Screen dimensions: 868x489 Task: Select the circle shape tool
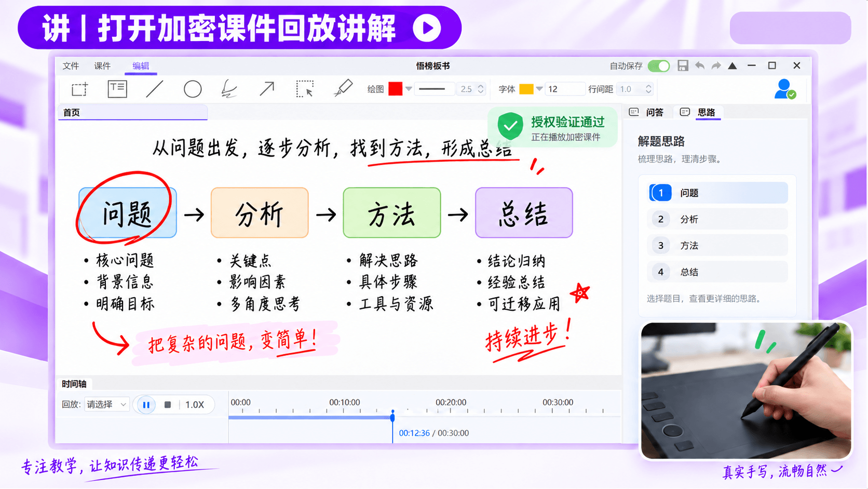(x=193, y=89)
